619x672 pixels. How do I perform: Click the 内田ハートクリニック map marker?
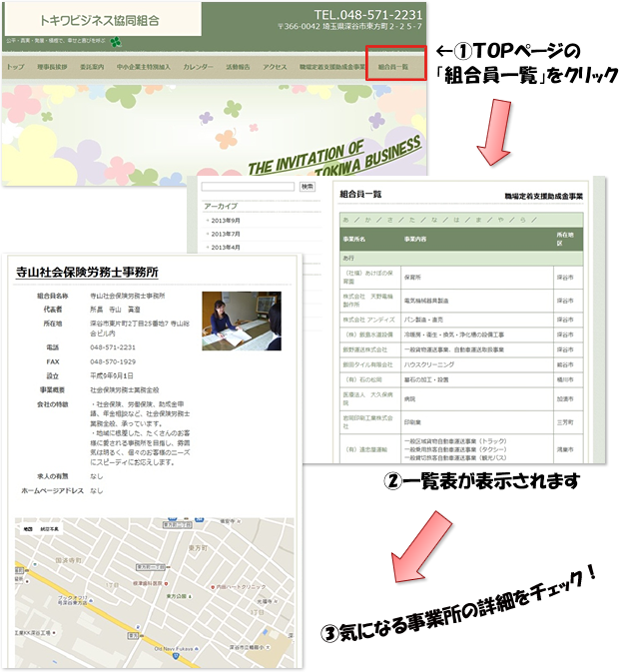pos(213,587)
